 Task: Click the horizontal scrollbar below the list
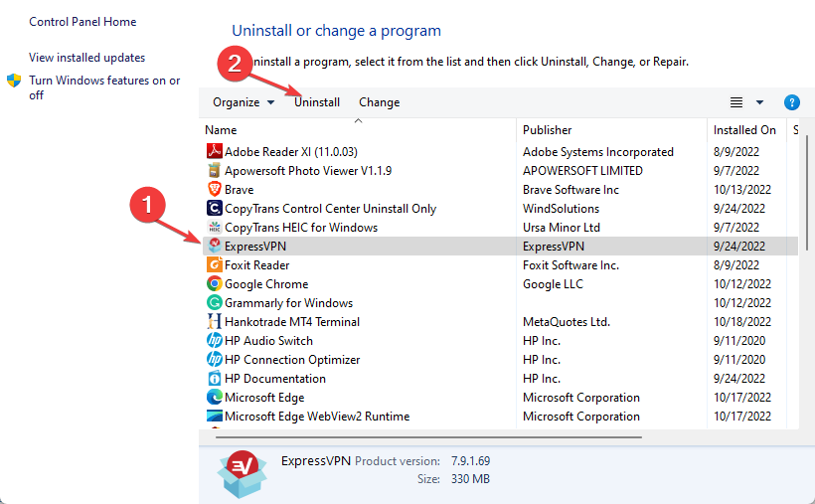click(428, 437)
